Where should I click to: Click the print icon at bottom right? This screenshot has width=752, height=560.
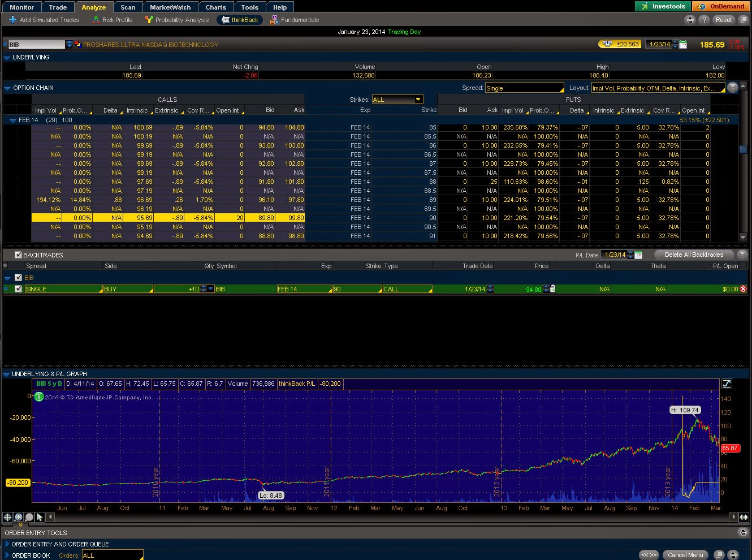[x=733, y=555]
